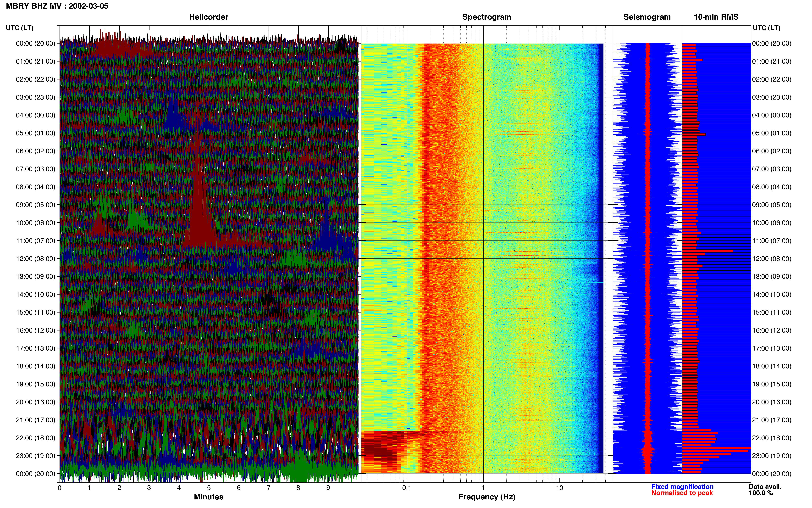Click 19:00 (15:00) label beside the 10-min RMS

(772, 384)
